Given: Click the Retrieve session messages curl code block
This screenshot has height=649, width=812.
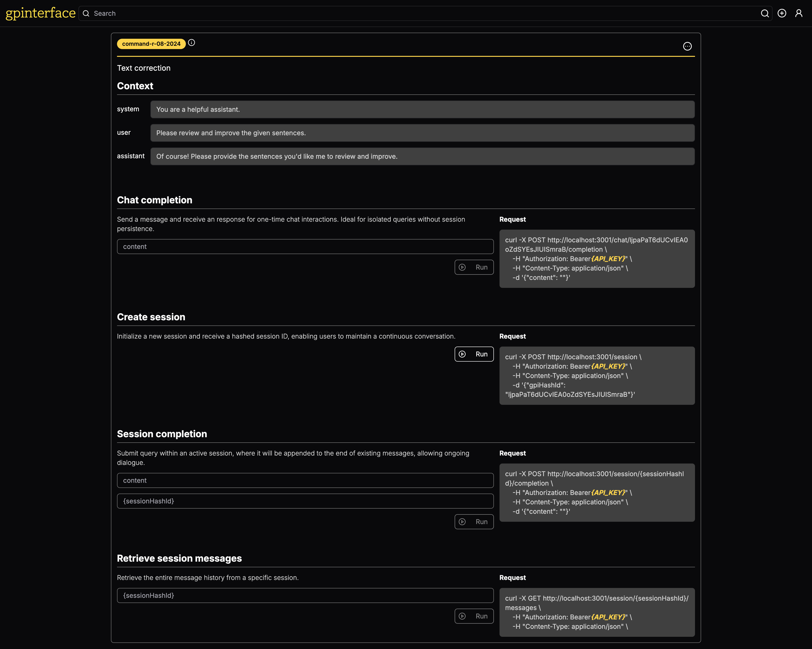Looking at the screenshot, I should pyautogui.click(x=597, y=612).
